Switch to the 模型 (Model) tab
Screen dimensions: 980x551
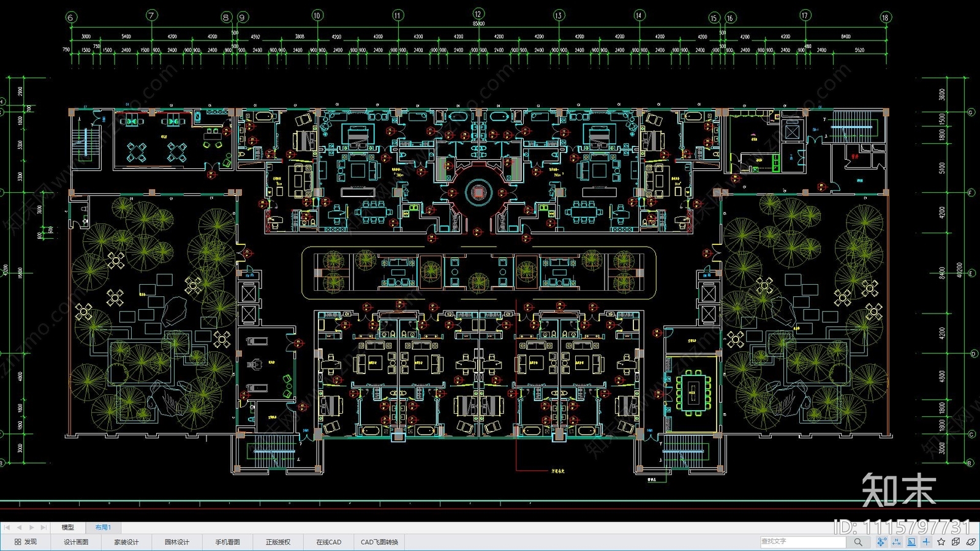point(67,527)
